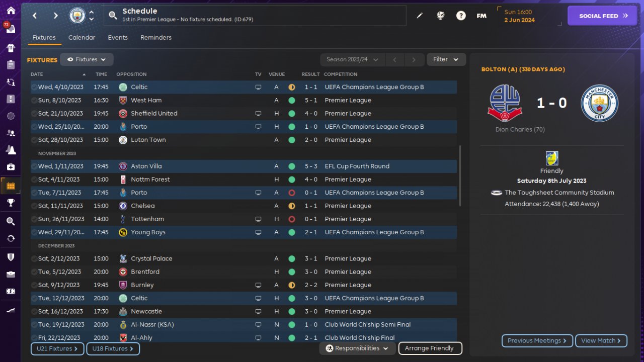The height and width of the screenshot is (362, 644).
Task: Open the Squad shirt icon
Action: click(x=11, y=48)
